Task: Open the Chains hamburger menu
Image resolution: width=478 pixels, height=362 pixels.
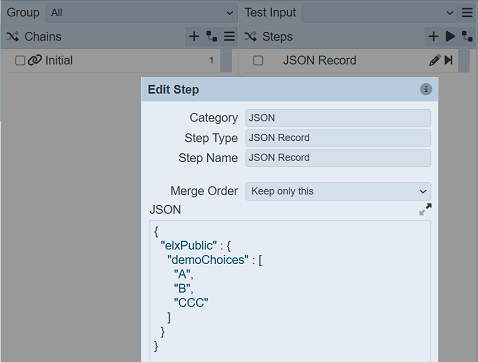Action: click(x=229, y=36)
